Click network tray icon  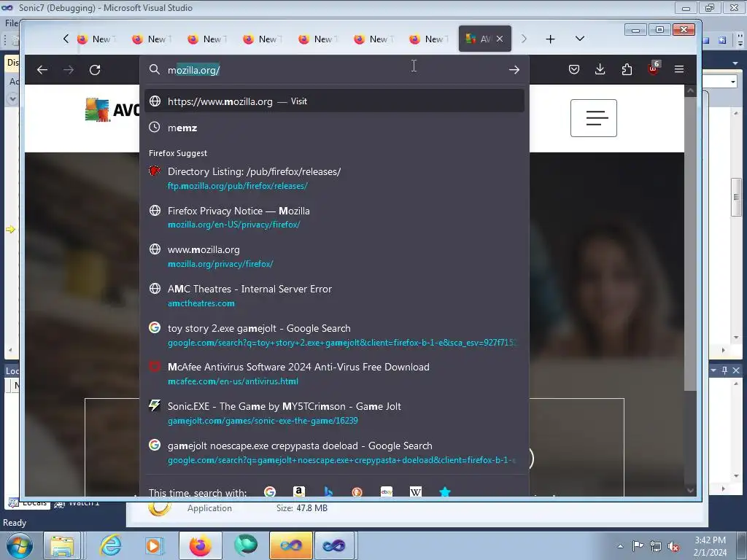656,546
